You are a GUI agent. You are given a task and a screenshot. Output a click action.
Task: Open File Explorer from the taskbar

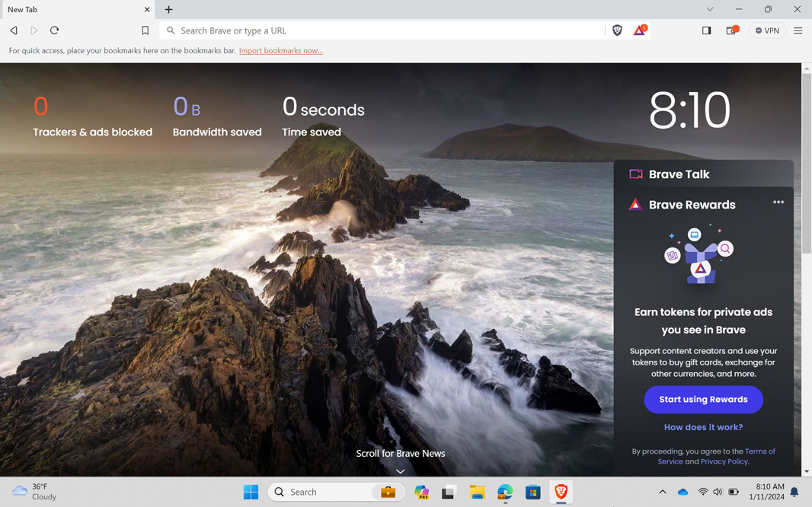[477, 493]
